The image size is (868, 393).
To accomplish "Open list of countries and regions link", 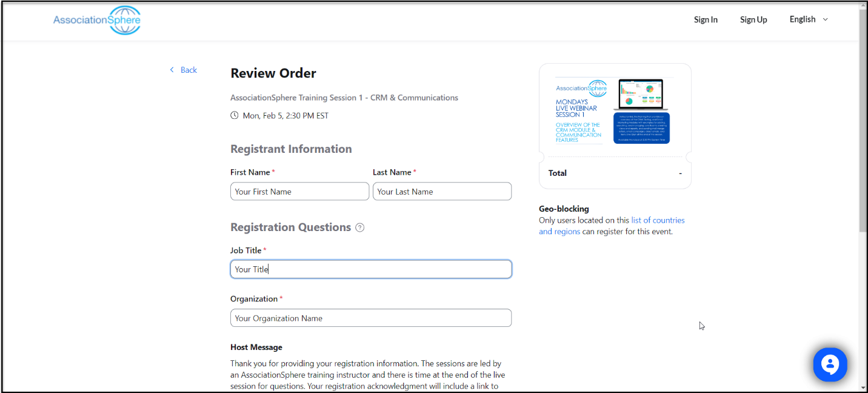I will pos(612,226).
